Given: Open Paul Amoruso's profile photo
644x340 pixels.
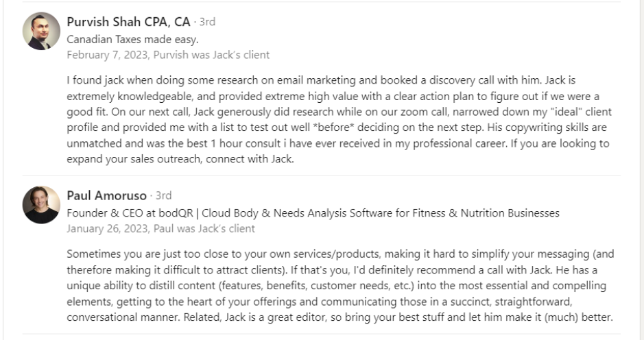Looking at the screenshot, I should tap(41, 205).
